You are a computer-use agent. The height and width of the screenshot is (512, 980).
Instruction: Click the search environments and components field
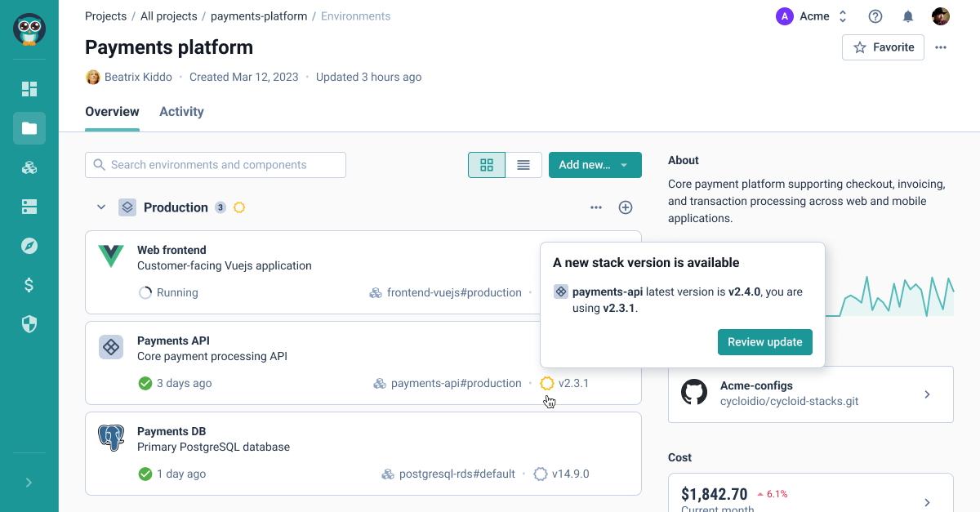(x=216, y=165)
